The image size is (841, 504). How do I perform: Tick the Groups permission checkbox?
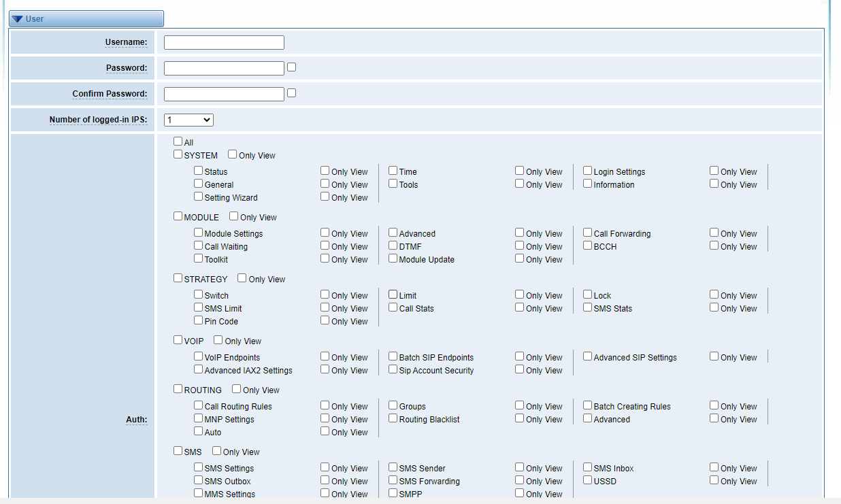(393, 405)
